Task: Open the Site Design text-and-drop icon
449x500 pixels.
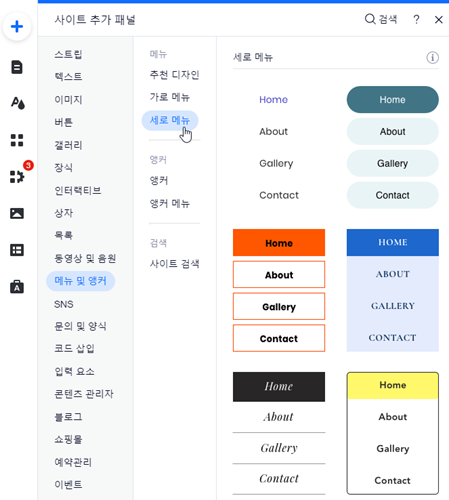Action: coord(17,103)
